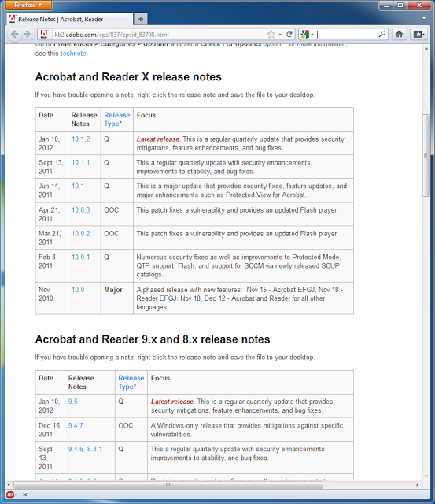Click the Adblock Plus icon in the add-on bar
The height and width of the screenshot is (504, 435).
pyautogui.click(x=10, y=495)
